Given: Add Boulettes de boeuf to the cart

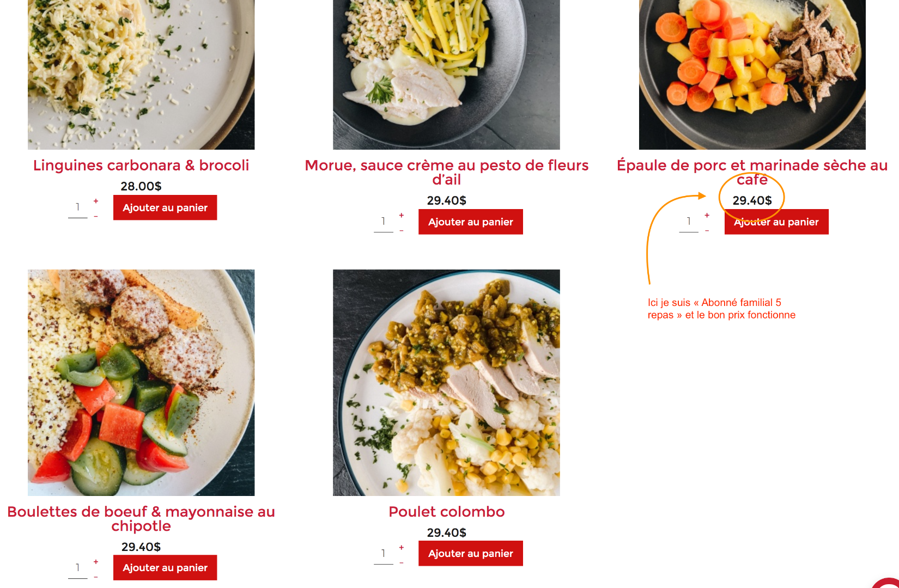Looking at the screenshot, I should (165, 568).
